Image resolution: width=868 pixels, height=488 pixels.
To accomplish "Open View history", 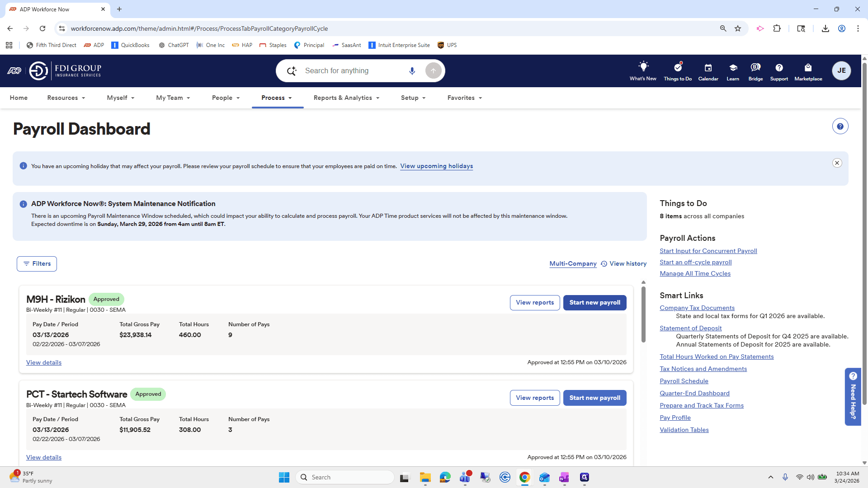I will click(623, 264).
